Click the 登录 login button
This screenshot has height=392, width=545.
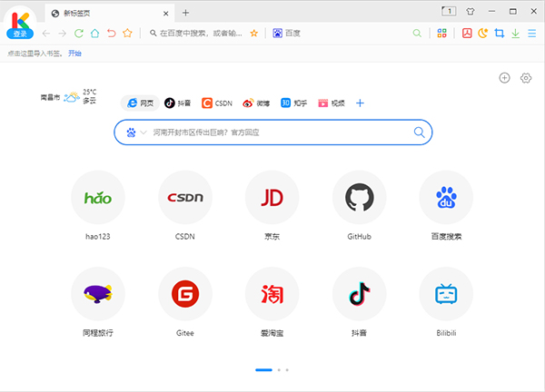point(18,34)
